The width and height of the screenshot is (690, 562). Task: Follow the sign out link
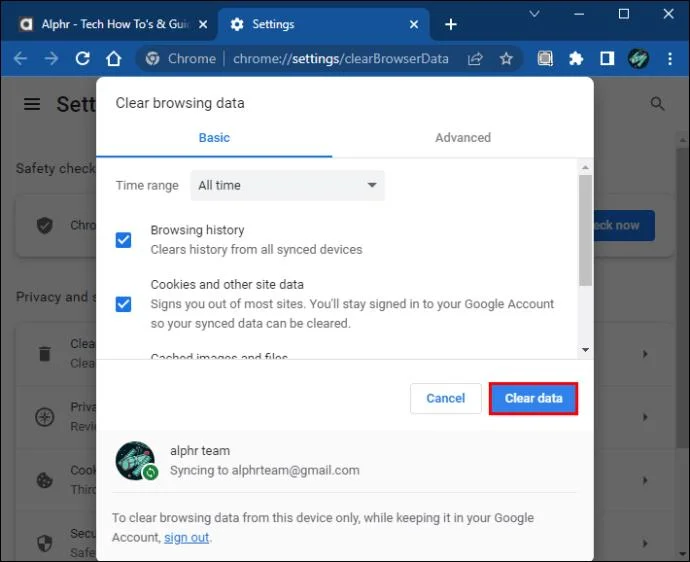tap(187, 537)
